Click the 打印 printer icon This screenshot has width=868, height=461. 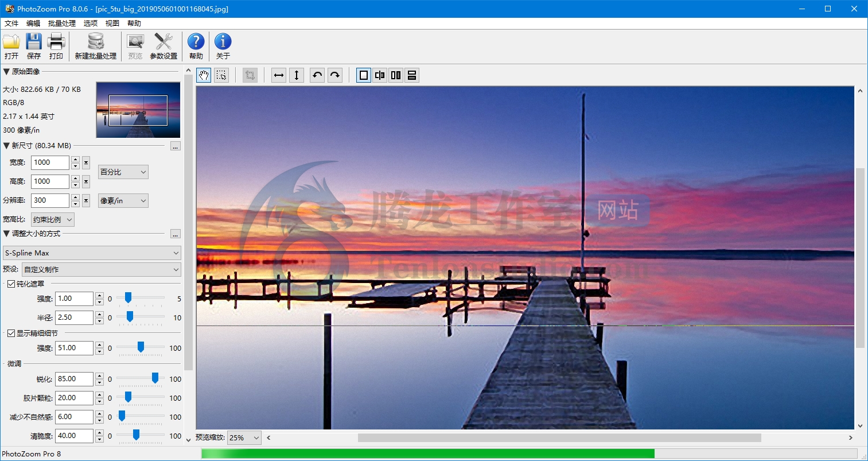click(56, 46)
